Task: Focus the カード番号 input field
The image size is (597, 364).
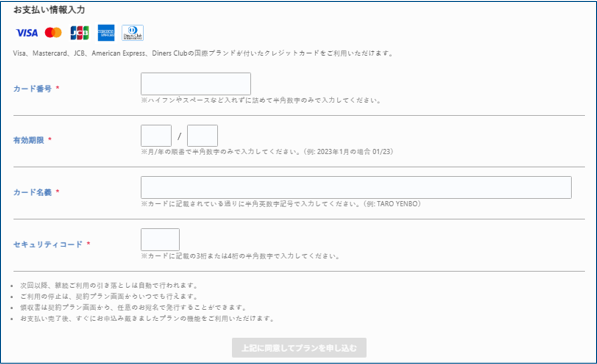Action: point(196,84)
